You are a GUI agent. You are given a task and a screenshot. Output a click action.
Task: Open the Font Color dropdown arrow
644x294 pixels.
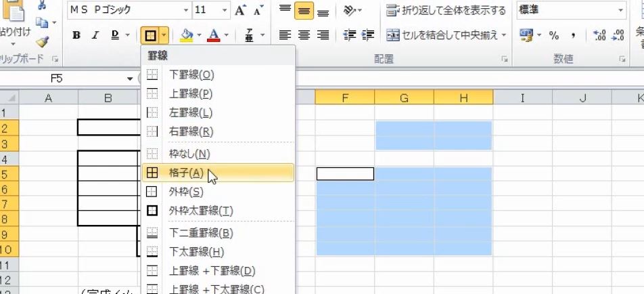coord(227,35)
